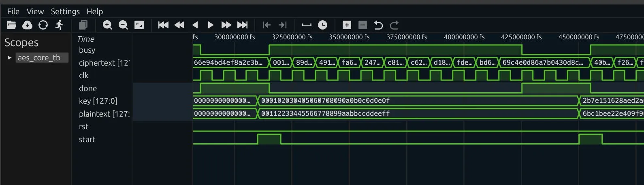Screen dimensions: 644x185
Task: Select the ciphertext signal
Action: click(104, 63)
